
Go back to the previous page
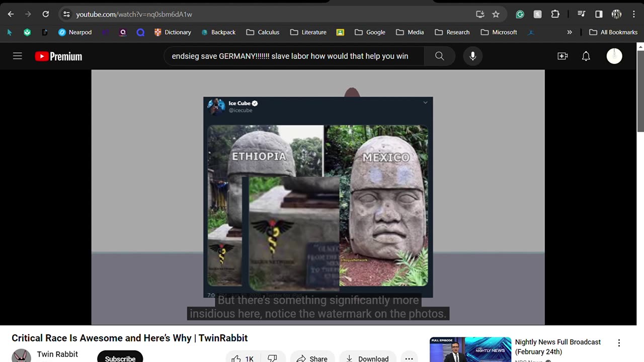[x=11, y=14]
